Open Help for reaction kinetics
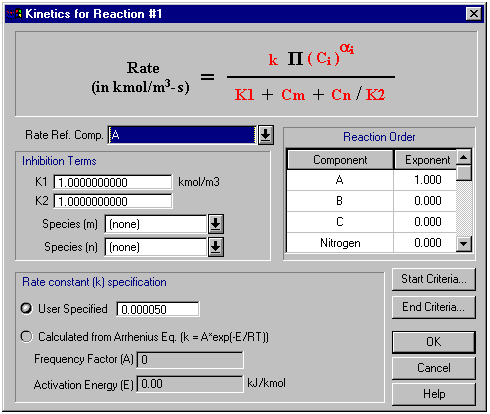The width and height of the screenshot is (490, 414). [434, 394]
